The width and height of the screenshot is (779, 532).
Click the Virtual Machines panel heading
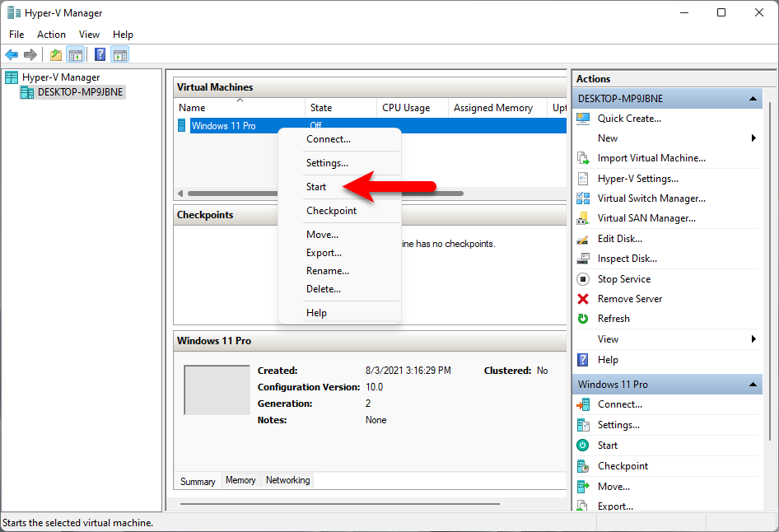coord(215,87)
